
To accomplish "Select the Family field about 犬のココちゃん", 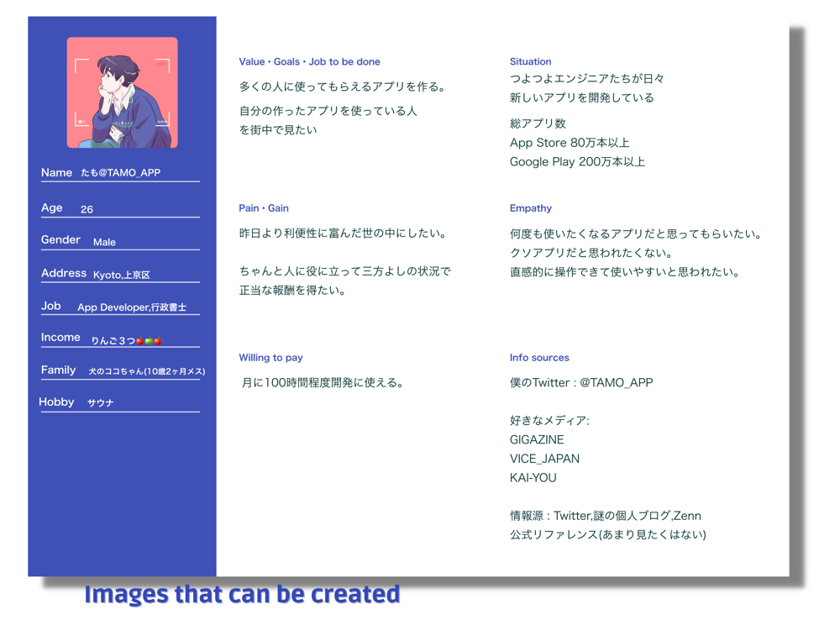I will click(x=123, y=370).
